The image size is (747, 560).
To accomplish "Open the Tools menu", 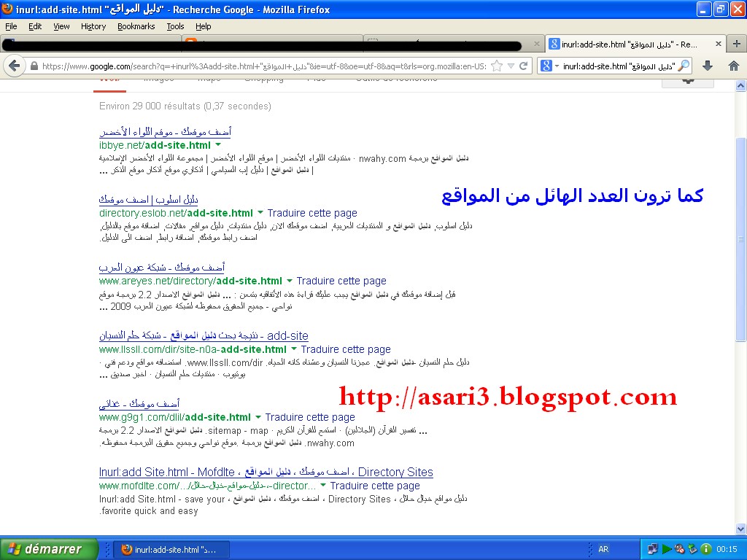I will pos(175,26).
